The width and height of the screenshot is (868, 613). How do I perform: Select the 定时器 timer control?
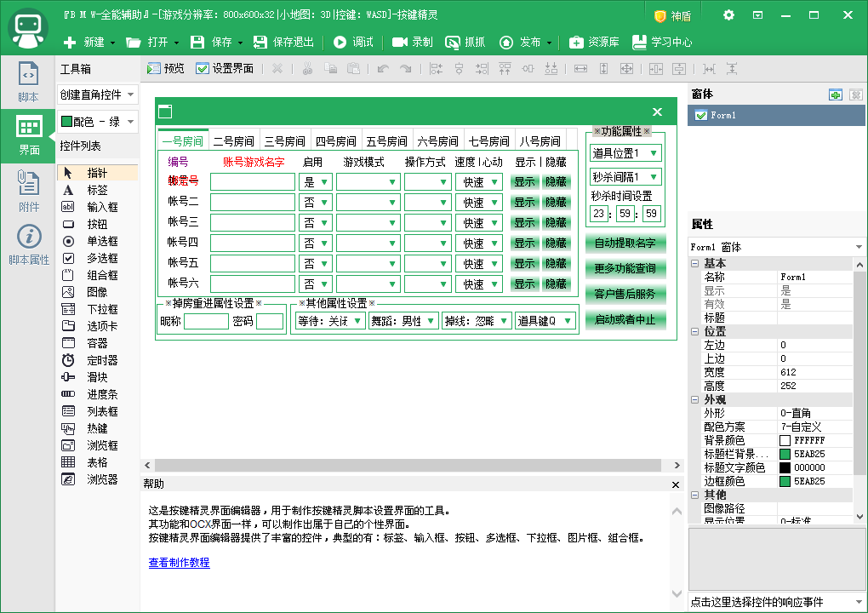(68, 360)
